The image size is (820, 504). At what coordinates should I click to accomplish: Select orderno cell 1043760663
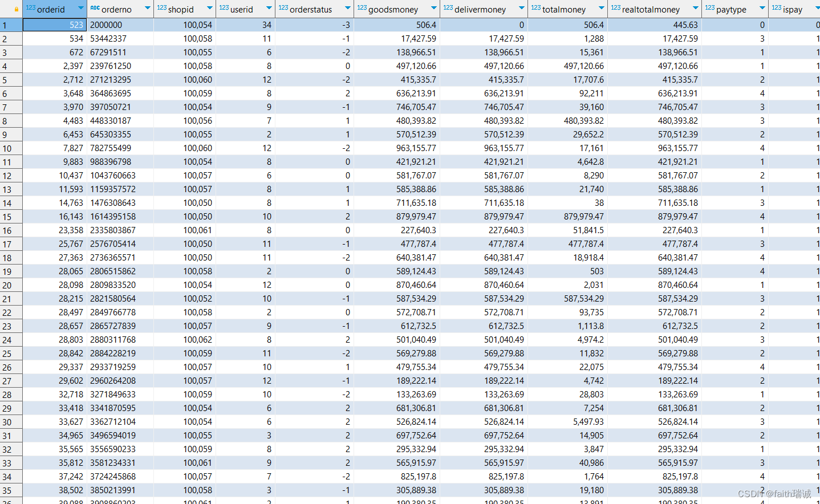click(x=120, y=176)
